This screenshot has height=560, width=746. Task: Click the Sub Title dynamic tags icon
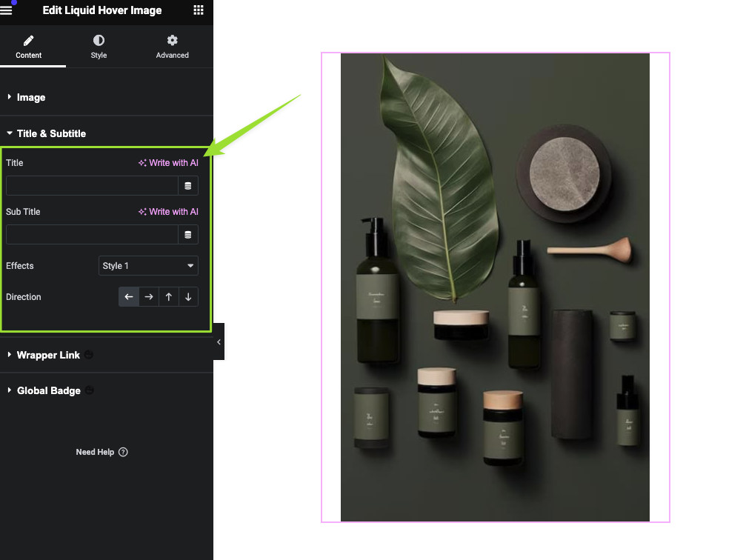click(188, 235)
